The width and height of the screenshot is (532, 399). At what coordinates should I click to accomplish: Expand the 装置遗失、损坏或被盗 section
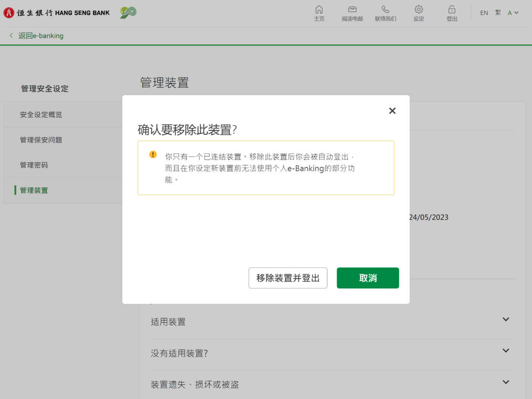(x=506, y=383)
